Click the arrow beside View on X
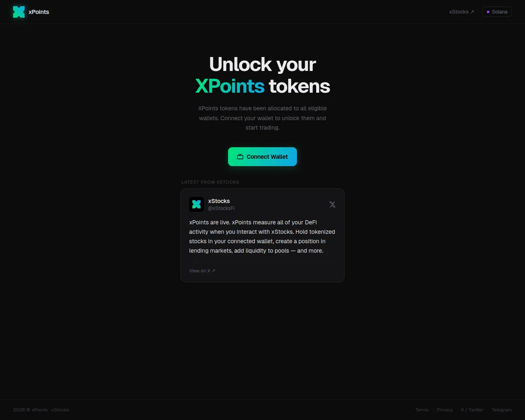The height and width of the screenshot is (420, 525). pyautogui.click(x=213, y=271)
